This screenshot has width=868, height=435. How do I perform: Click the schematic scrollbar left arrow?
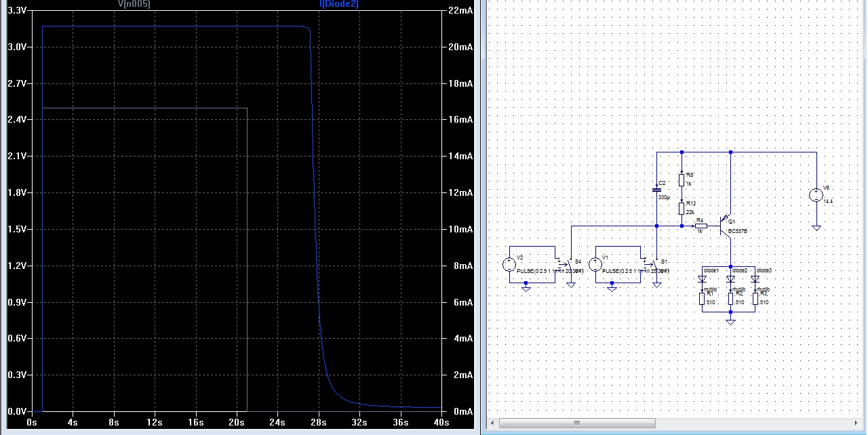pos(493,423)
